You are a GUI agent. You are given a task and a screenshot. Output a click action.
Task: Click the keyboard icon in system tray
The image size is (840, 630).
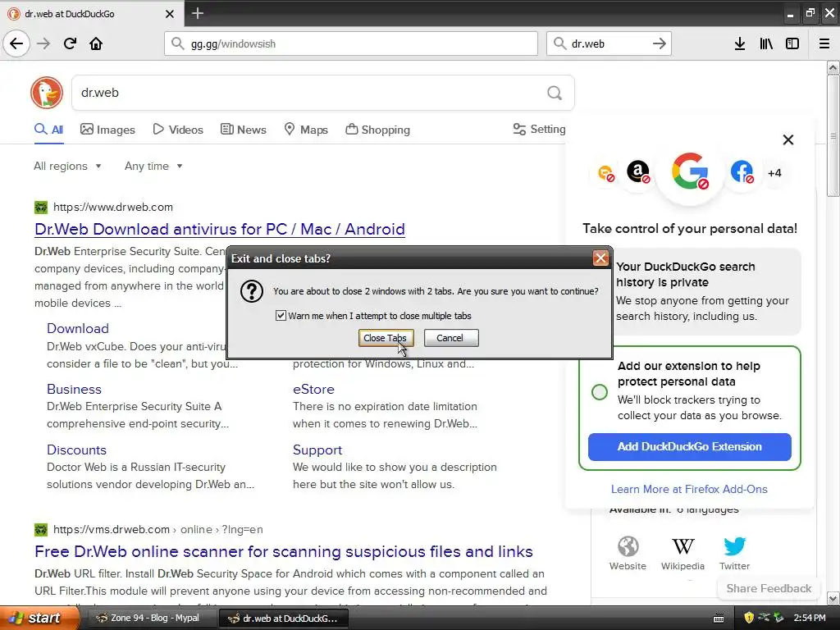pos(719,619)
